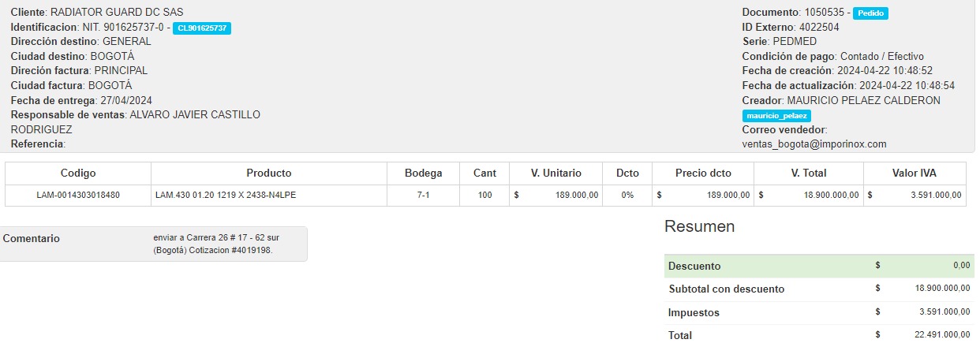This screenshot has width=980, height=358.
Task: Click the 0% discount cell
Action: point(627,196)
